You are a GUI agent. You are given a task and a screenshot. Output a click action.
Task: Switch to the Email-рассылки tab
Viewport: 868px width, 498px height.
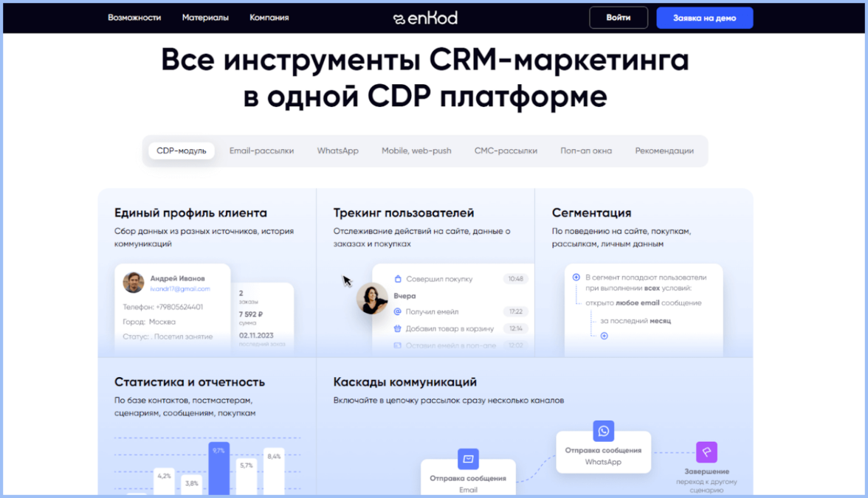(x=261, y=151)
